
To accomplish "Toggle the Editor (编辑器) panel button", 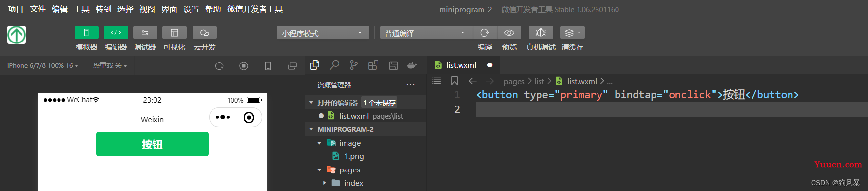I will pyautogui.click(x=116, y=33).
